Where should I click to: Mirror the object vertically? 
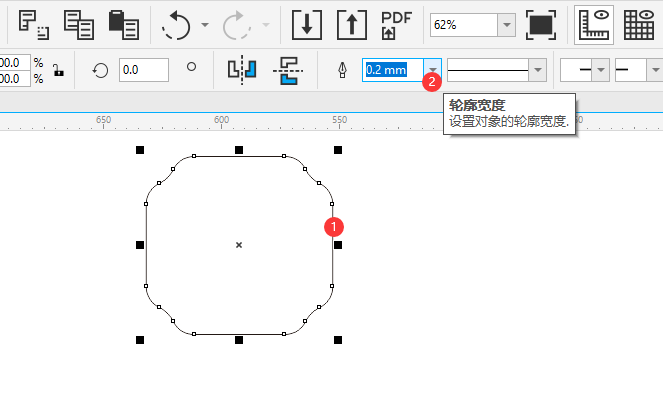click(x=288, y=70)
